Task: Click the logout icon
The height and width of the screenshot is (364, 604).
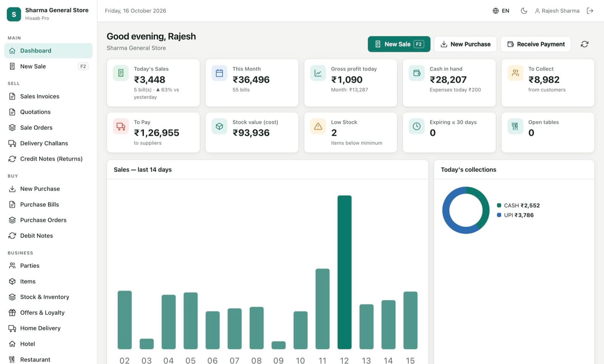Action: pos(590,11)
